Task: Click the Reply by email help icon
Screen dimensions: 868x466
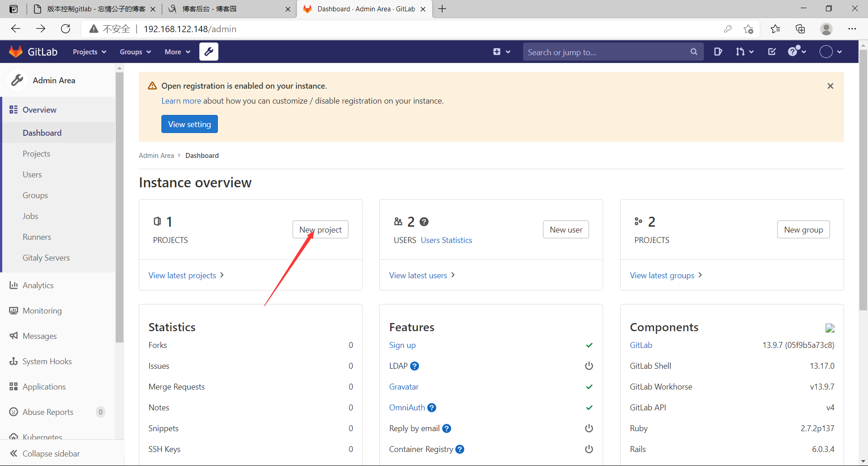Action: click(x=447, y=428)
